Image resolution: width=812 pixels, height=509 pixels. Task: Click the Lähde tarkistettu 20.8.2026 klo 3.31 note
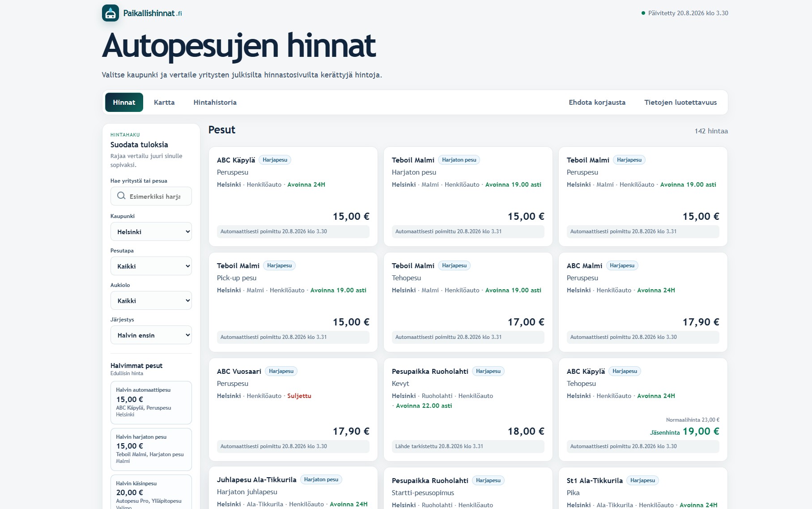(439, 446)
